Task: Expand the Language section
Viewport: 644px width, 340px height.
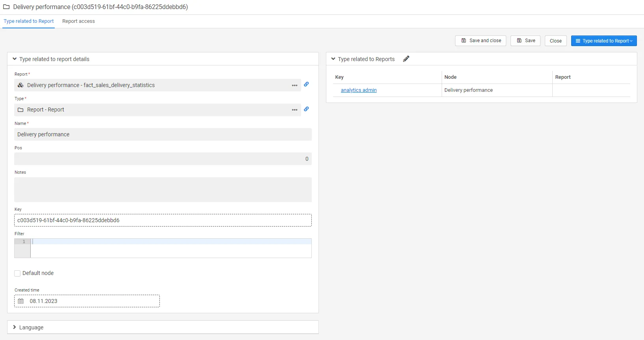Action: point(15,327)
